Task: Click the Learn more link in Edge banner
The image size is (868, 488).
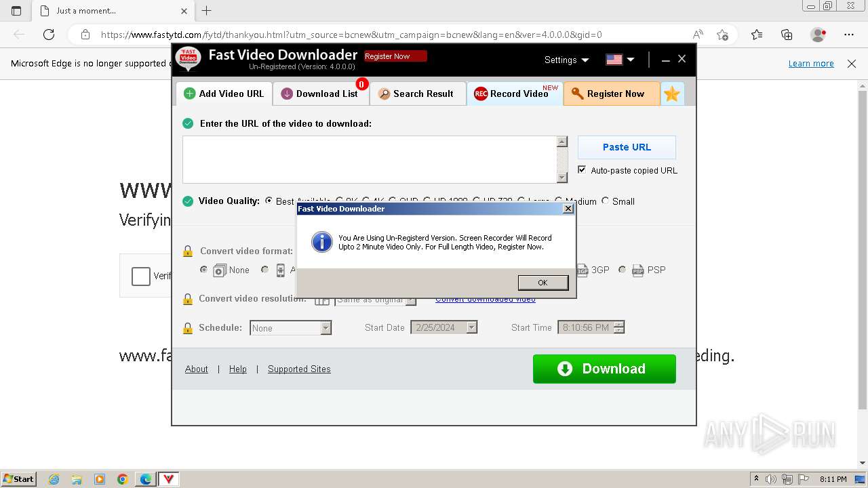Action: (811, 63)
